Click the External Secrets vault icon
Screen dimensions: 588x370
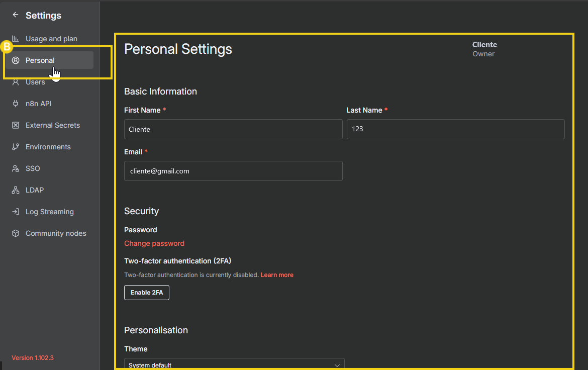tap(16, 125)
